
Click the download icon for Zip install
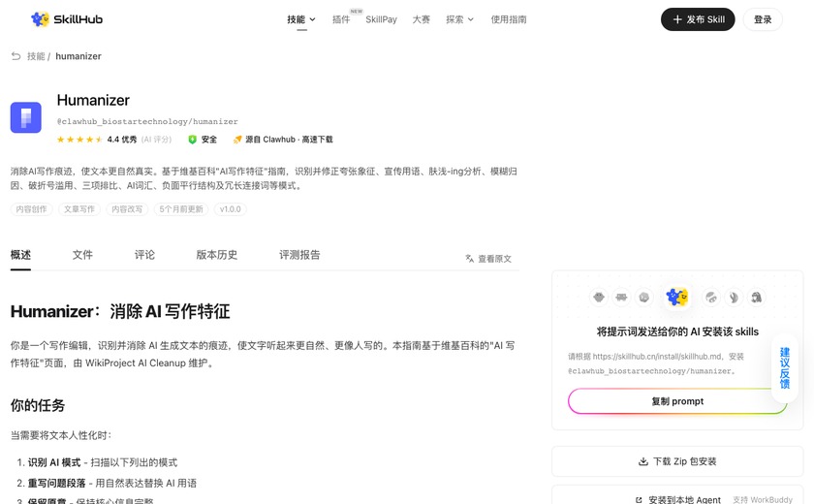(643, 461)
